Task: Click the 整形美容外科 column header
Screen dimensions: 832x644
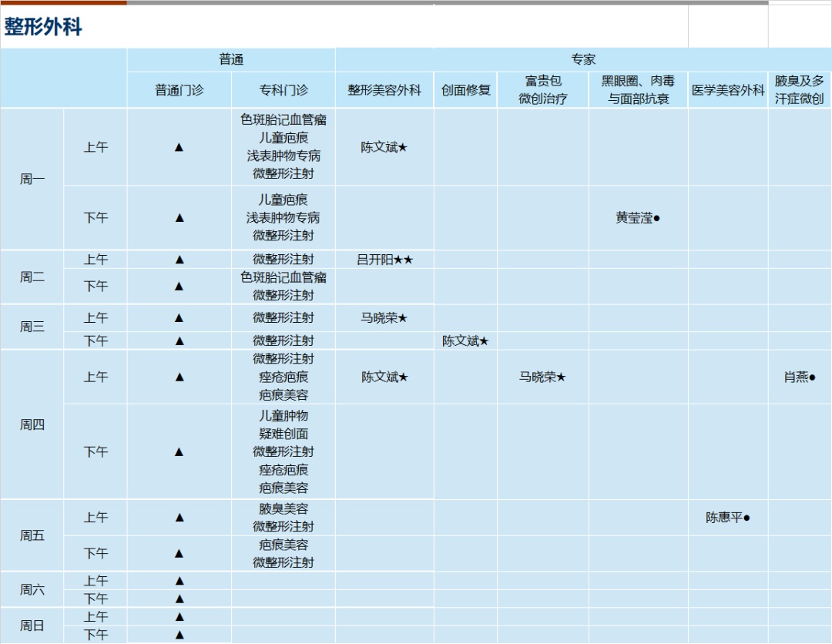Action: (x=384, y=90)
